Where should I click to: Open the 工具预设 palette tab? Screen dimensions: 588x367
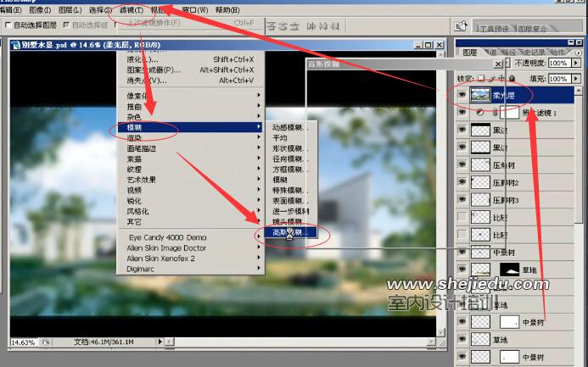[x=495, y=29]
